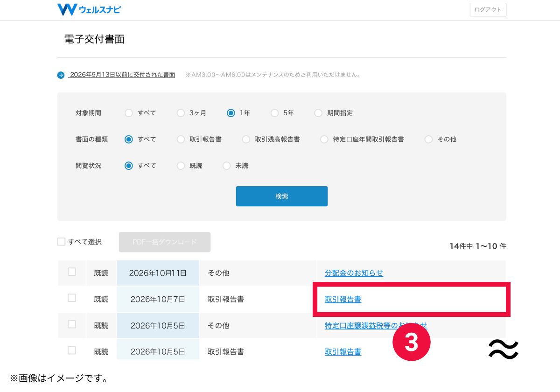560x392 pixels.
Task: Check the 2026年10月11日 row checkbox
Action: coord(72,272)
